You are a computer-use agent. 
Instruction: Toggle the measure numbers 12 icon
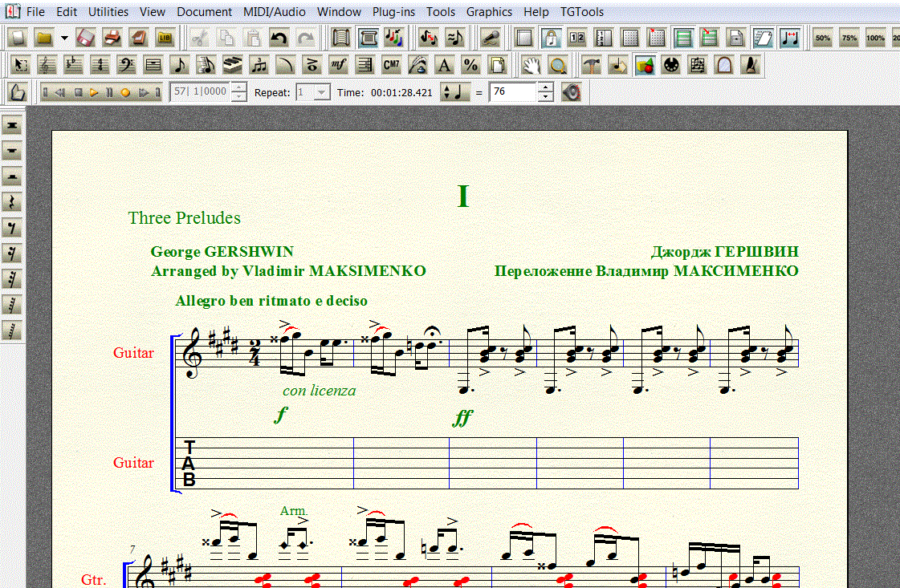(576, 38)
